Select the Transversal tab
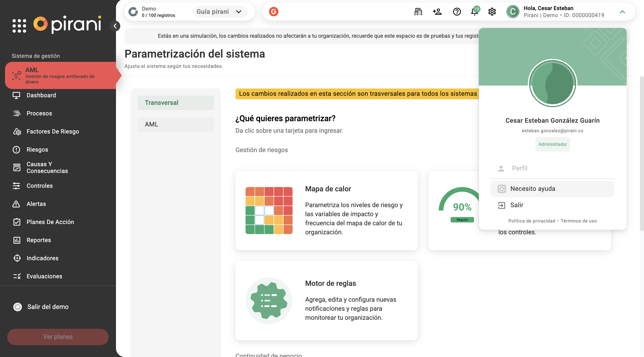This screenshot has width=644, height=357. 176,103
